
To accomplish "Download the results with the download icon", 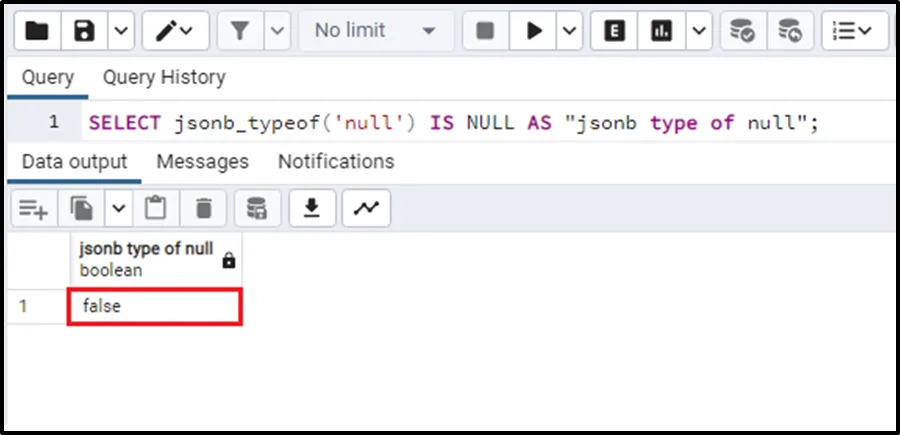I will (312, 208).
